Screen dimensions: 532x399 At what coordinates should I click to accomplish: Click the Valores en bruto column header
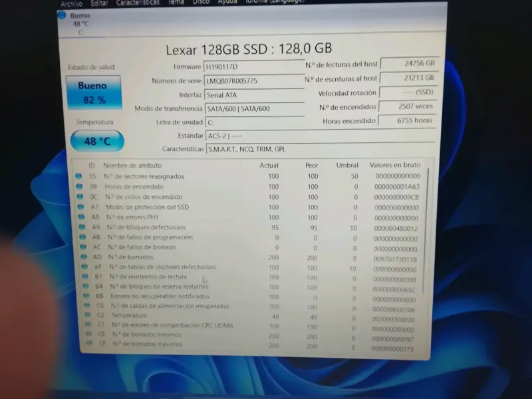pyautogui.click(x=395, y=165)
